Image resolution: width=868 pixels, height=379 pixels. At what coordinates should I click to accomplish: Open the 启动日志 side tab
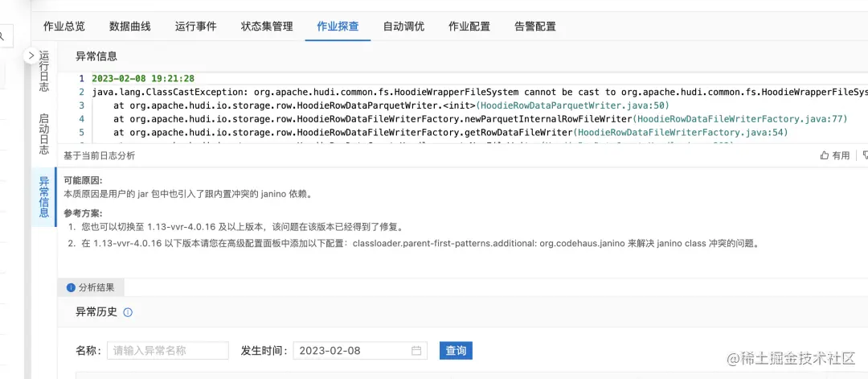[44, 134]
